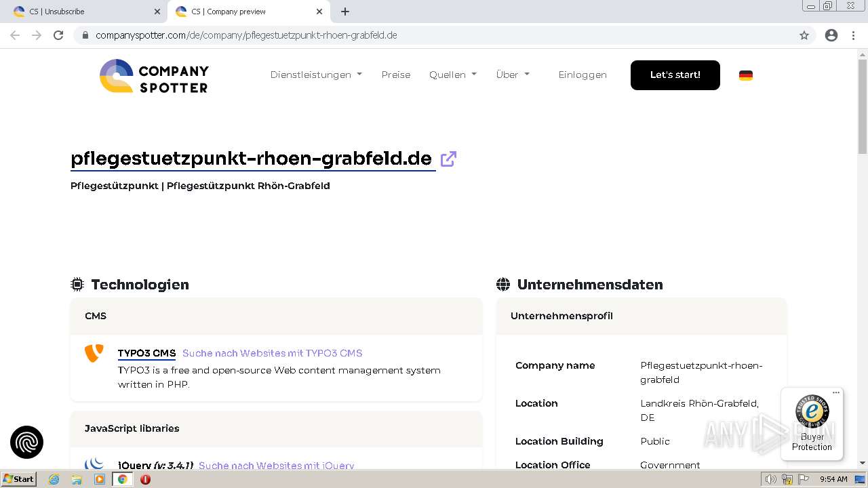Click the jQuery technology link

pos(155,466)
